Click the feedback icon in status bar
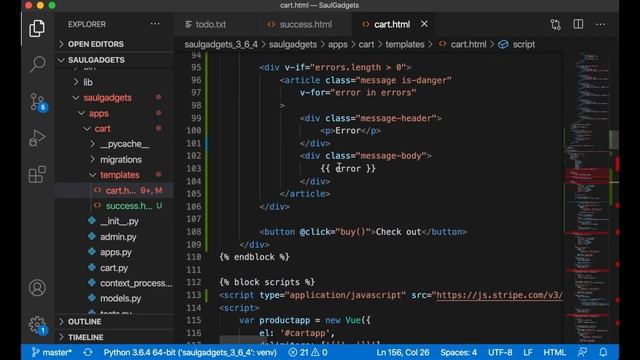This screenshot has width=640, height=360. (582, 352)
